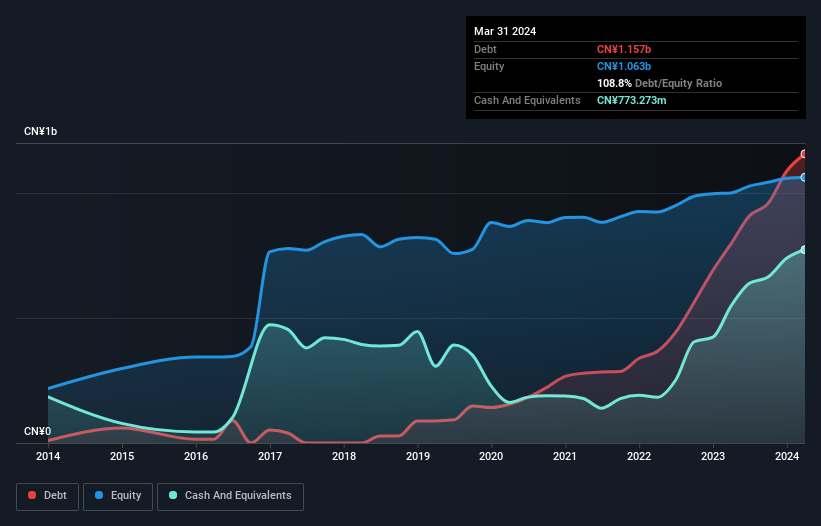Click tooltip Cash And Equivalents row label
This screenshot has height=526, width=821.
527,100
